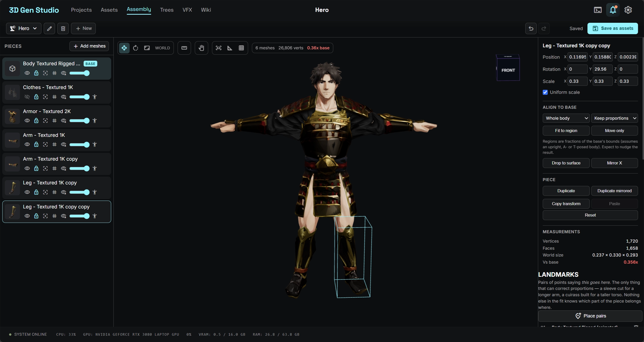Switch WORLD transform space
Viewport: 644px width, 342px height.
coord(162,48)
